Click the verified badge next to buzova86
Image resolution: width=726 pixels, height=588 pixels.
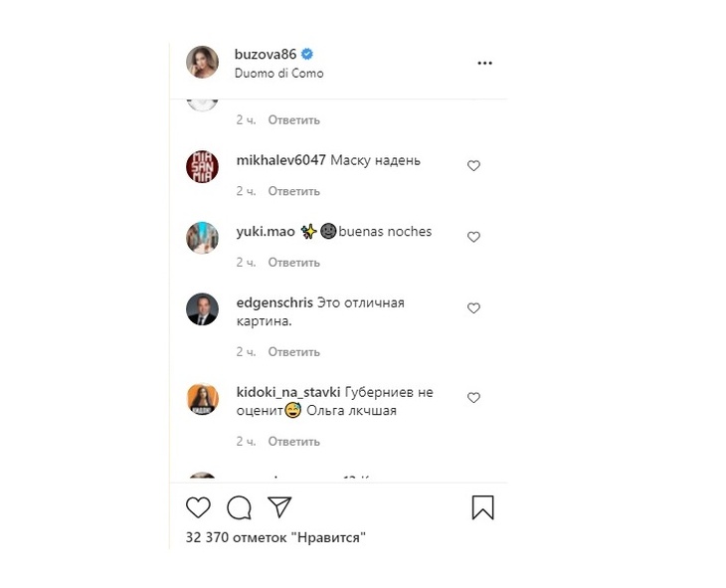click(x=308, y=55)
